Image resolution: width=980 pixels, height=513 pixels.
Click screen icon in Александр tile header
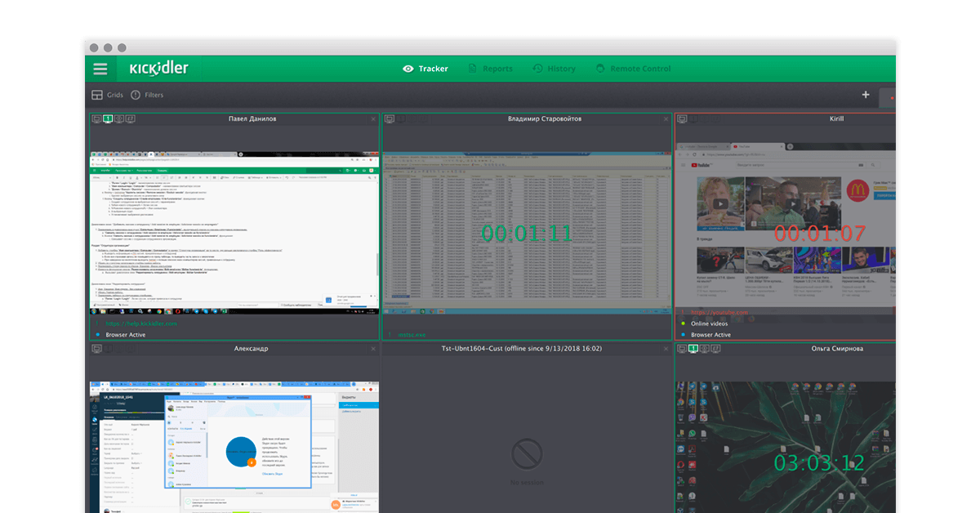coord(96,349)
